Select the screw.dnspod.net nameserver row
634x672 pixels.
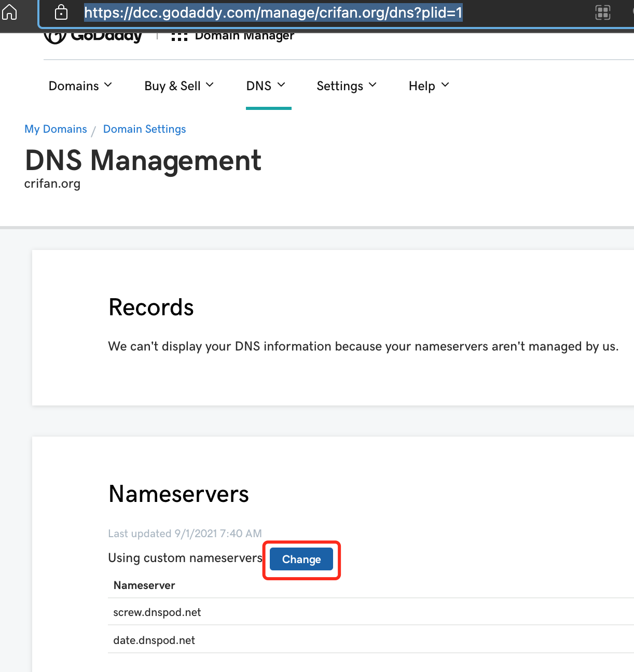click(x=371, y=612)
